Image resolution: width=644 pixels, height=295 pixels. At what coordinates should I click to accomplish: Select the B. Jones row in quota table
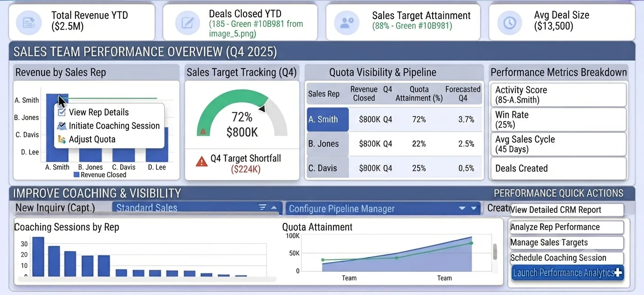394,144
